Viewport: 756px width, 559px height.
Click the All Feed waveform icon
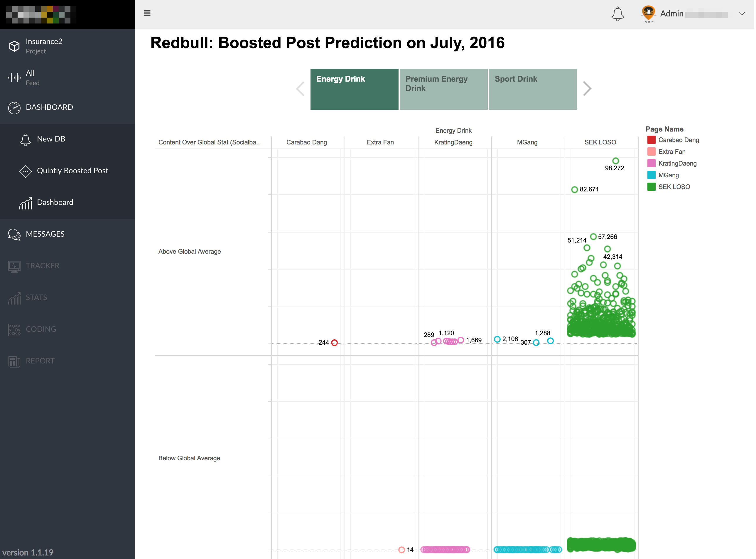click(14, 78)
